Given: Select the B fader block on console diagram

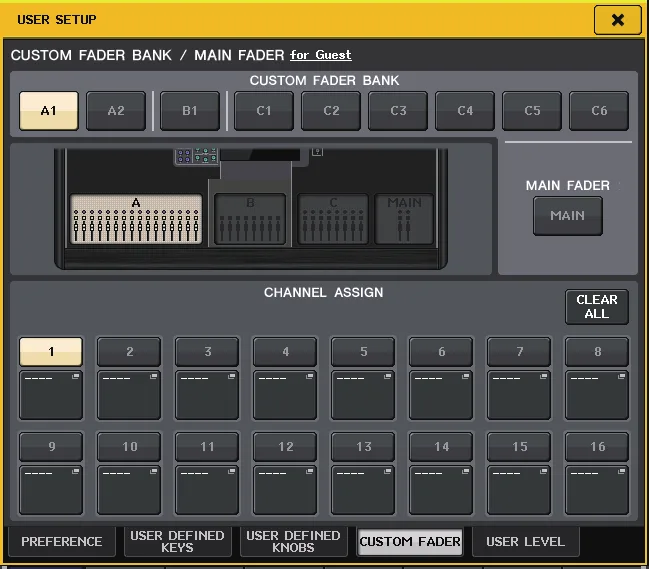Looking at the screenshot, I should [250, 219].
